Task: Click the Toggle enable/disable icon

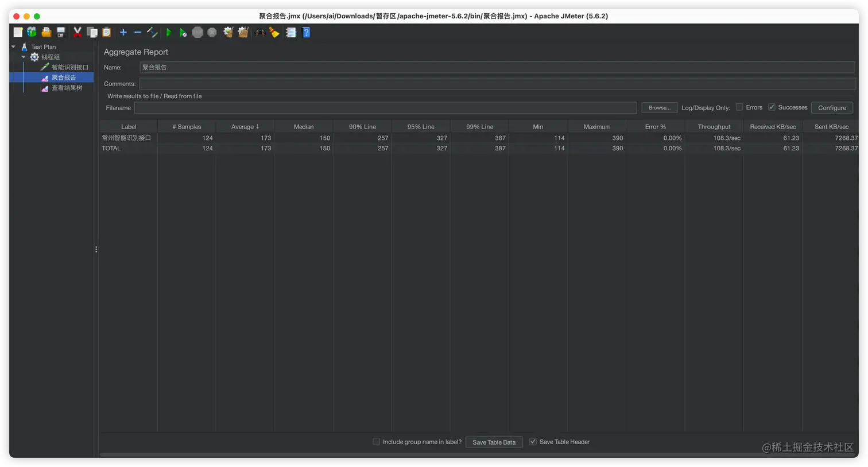Action: pos(152,33)
